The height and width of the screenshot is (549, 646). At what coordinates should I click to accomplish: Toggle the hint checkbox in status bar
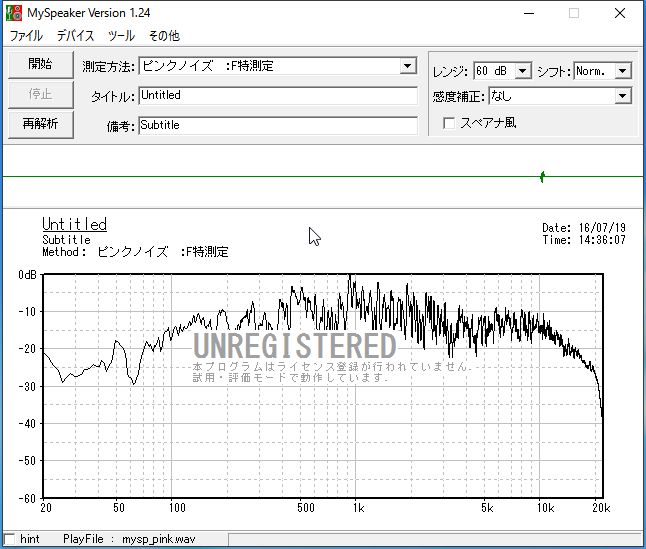[9, 539]
